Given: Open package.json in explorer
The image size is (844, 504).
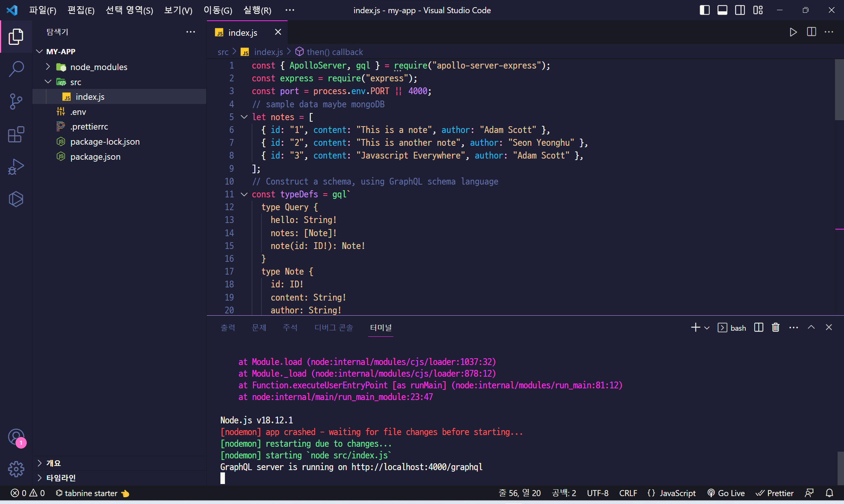Looking at the screenshot, I should pyautogui.click(x=95, y=157).
